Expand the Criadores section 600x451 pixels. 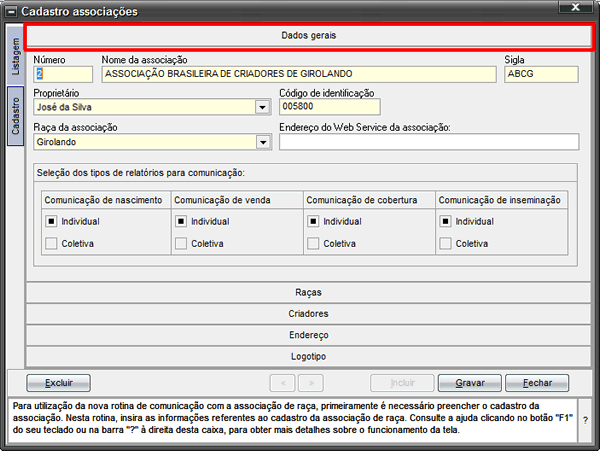(308, 314)
